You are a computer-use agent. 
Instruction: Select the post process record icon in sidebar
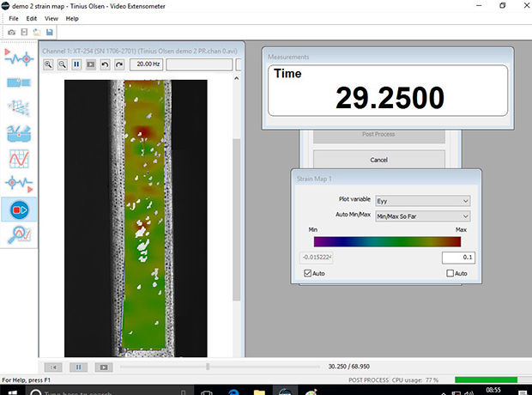(x=20, y=209)
